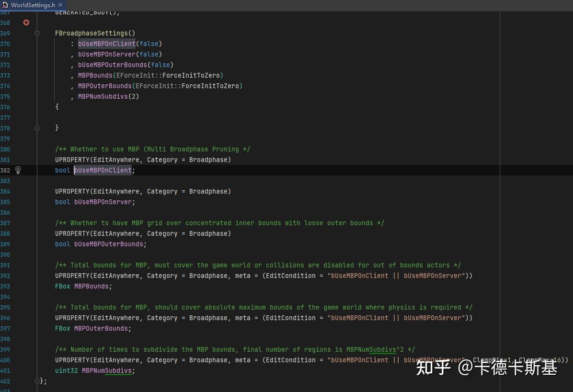The image size is (573, 392).
Task: Click the MBPNumSubdivs^2 comment on line 399
Action: (235, 349)
